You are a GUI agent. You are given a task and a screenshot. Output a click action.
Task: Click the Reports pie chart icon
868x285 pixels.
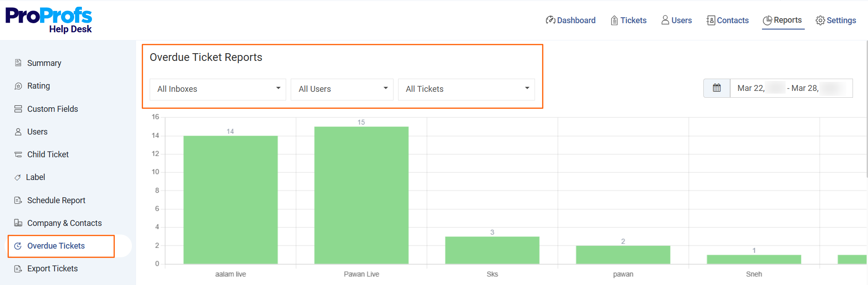click(767, 20)
